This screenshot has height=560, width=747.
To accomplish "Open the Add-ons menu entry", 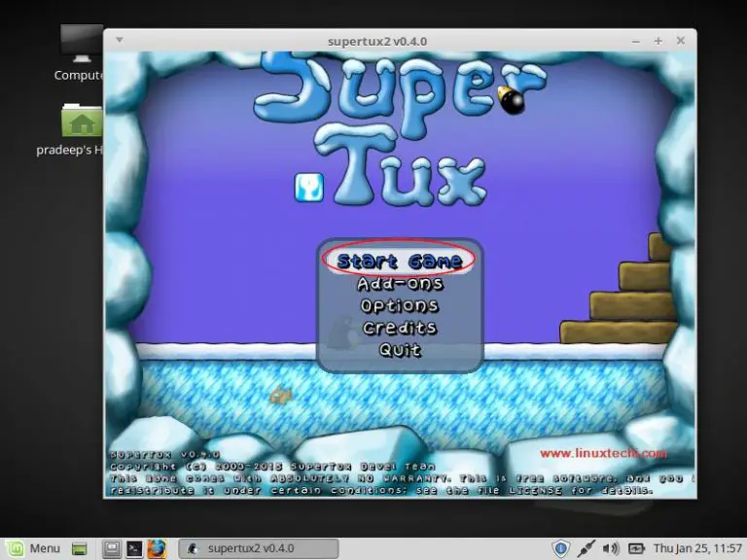I will (x=400, y=284).
